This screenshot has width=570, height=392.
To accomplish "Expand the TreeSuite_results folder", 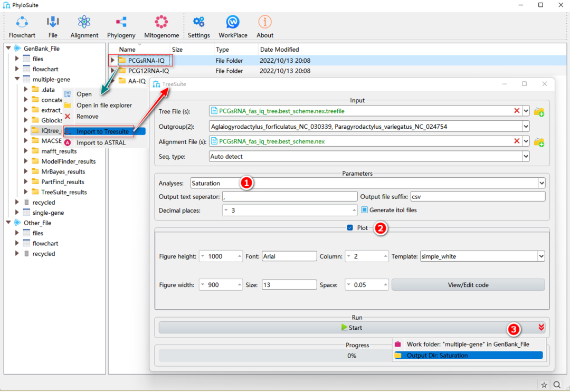I will (x=26, y=192).
